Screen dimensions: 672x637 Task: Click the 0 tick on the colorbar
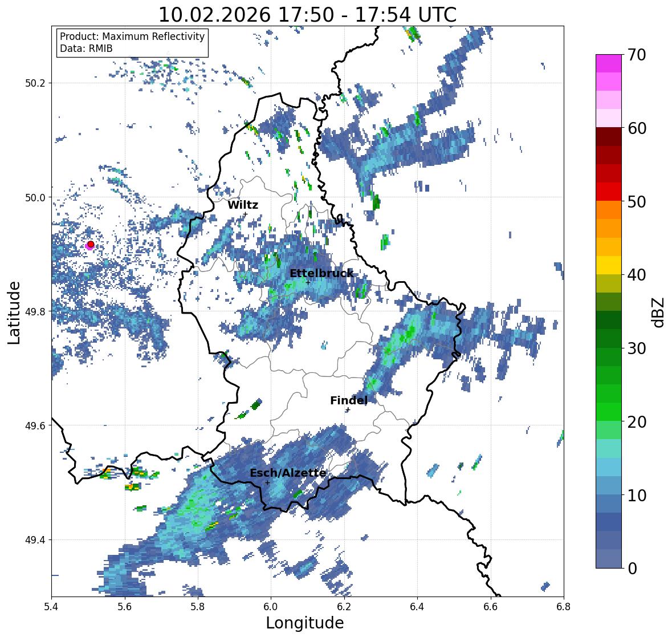[x=632, y=569]
